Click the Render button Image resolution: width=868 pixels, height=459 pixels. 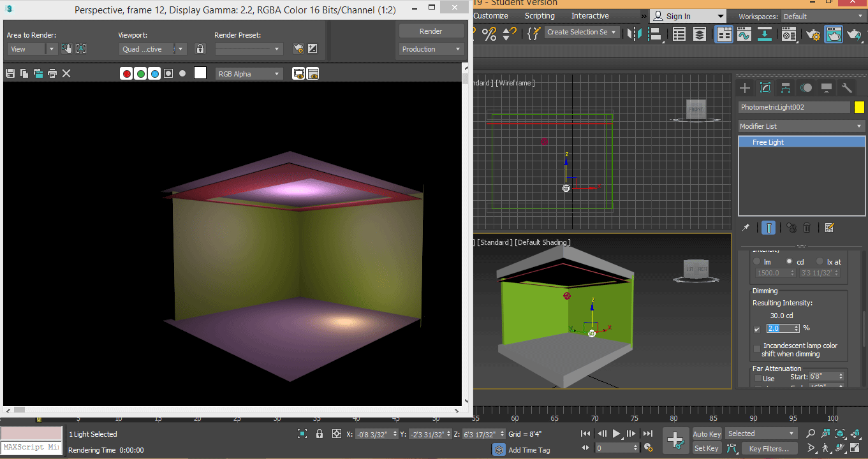coord(431,31)
